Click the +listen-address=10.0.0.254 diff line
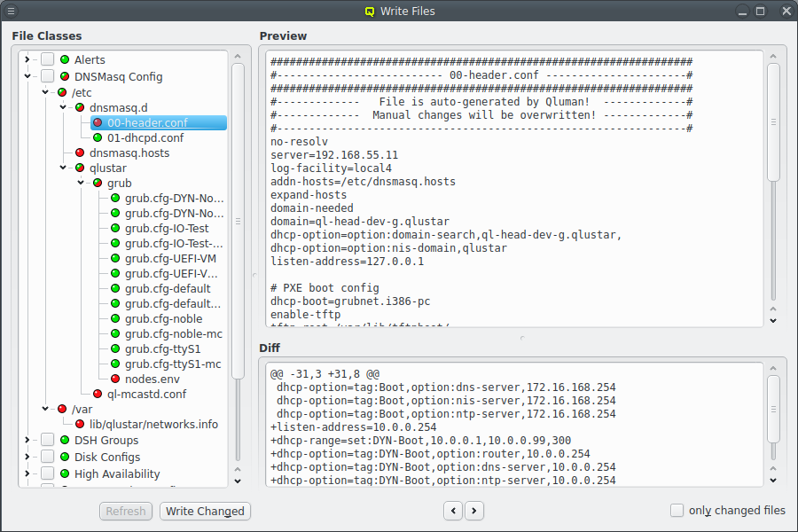Image resolution: width=798 pixels, height=532 pixels. tap(353, 427)
